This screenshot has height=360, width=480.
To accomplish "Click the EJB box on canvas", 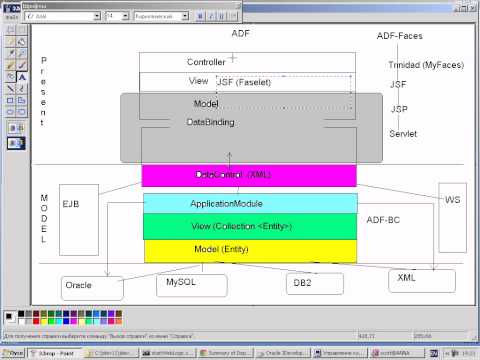I will click(x=79, y=220).
